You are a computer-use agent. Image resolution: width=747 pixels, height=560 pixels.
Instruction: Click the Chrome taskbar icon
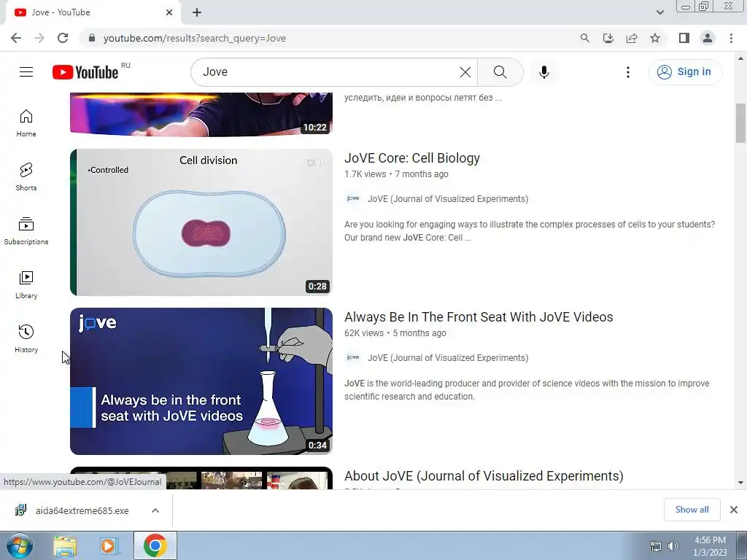[x=155, y=545]
